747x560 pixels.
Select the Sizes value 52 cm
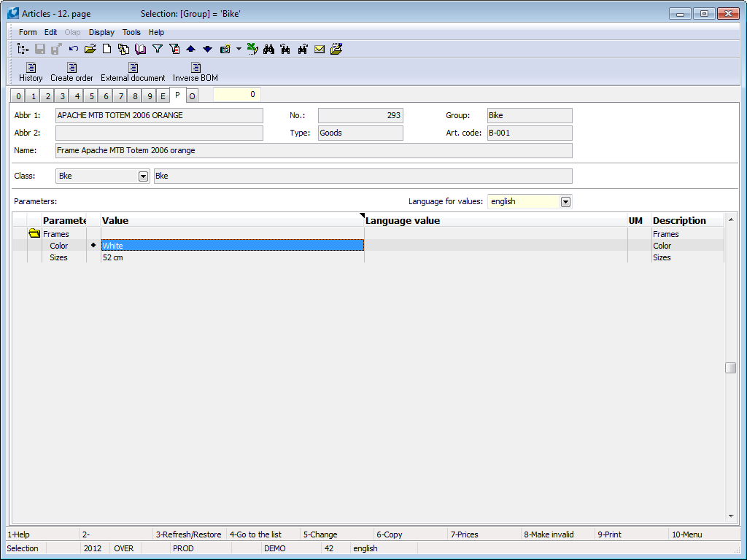[x=233, y=257]
